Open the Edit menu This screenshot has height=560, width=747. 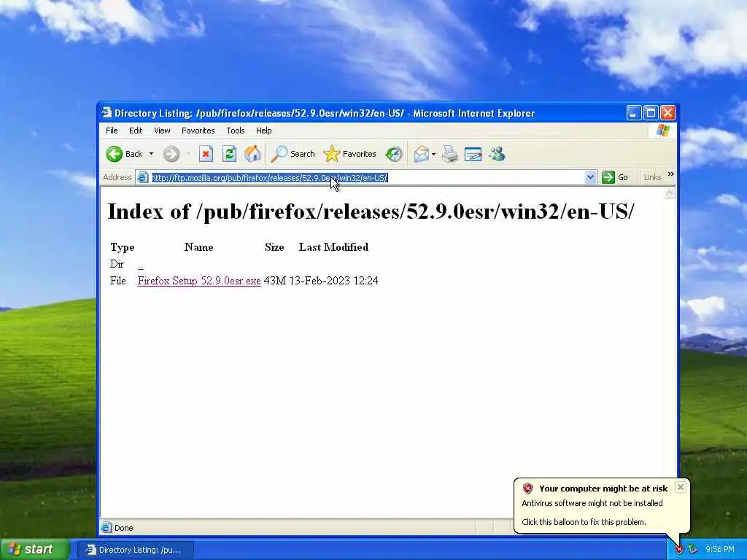136,131
